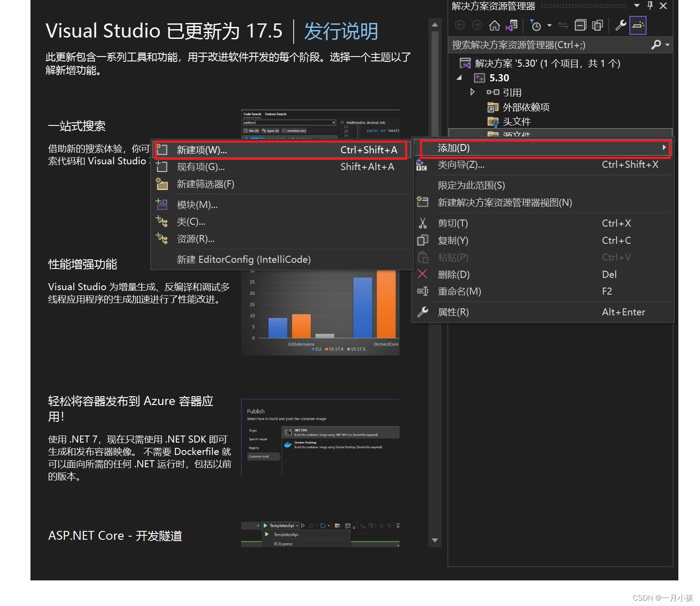Open pending changes filter dropdown arrow
700x606 pixels.
click(549, 26)
